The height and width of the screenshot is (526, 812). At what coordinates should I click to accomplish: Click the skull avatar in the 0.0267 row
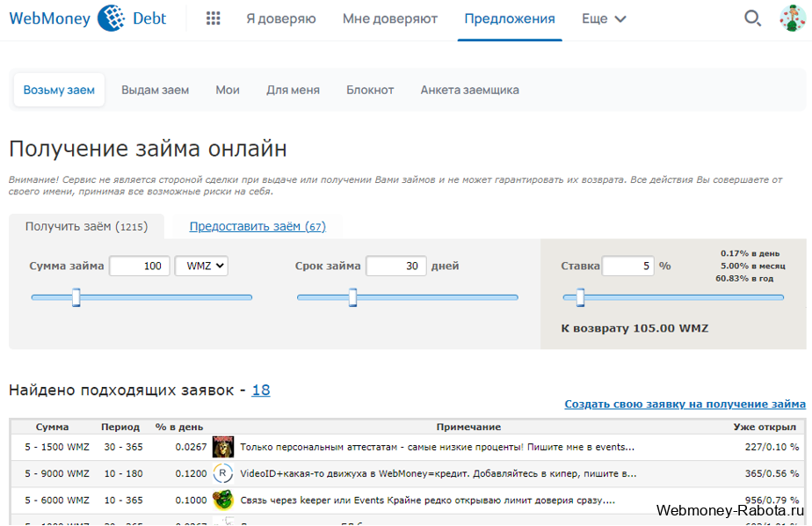point(223,447)
